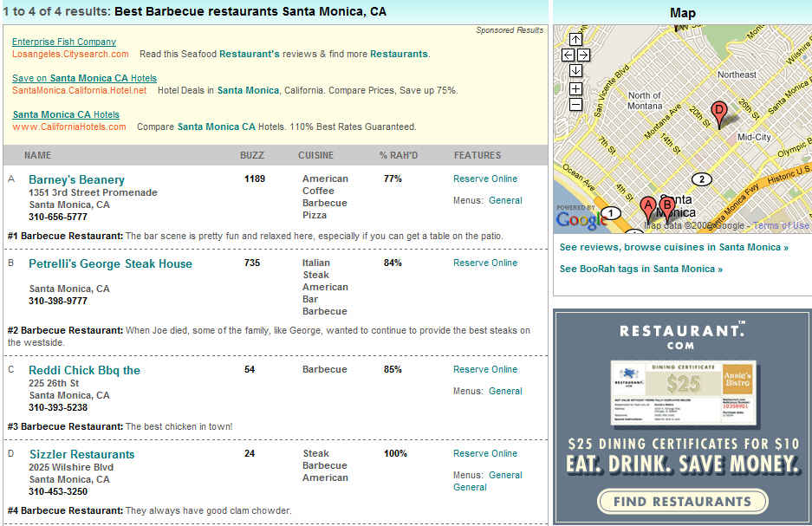Open second General menu link under Sizzler
This screenshot has height=526, width=812.
click(470, 487)
